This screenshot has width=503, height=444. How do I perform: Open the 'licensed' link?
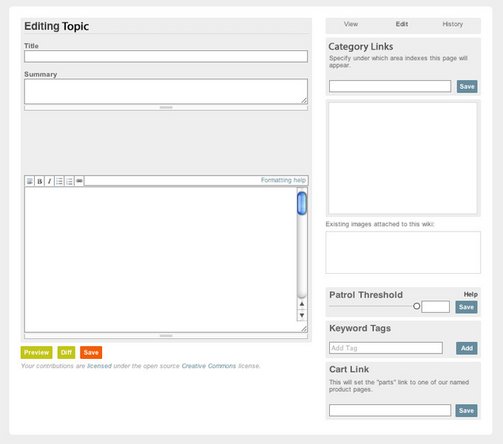99,366
